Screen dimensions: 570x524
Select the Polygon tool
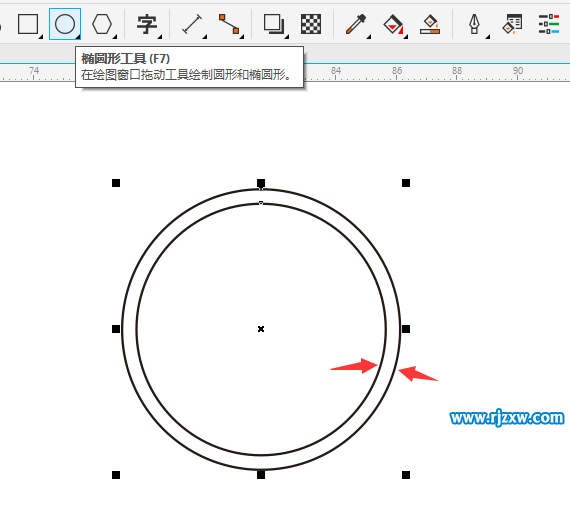pos(102,24)
